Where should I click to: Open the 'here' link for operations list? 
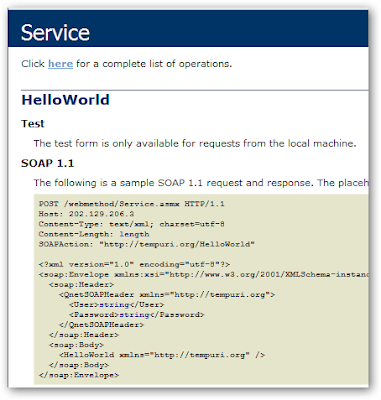(60, 64)
